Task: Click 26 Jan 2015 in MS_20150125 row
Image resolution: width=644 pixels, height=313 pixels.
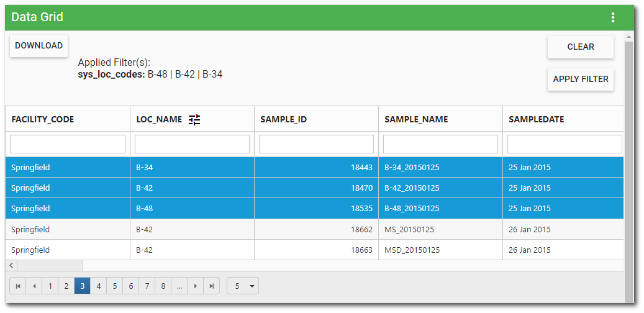Action: point(530,229)
